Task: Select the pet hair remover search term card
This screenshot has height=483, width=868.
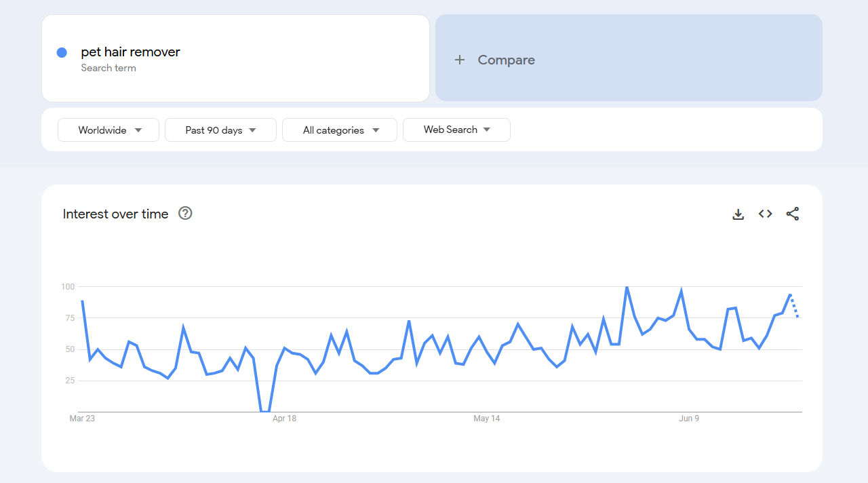Action: coord(235,58)
